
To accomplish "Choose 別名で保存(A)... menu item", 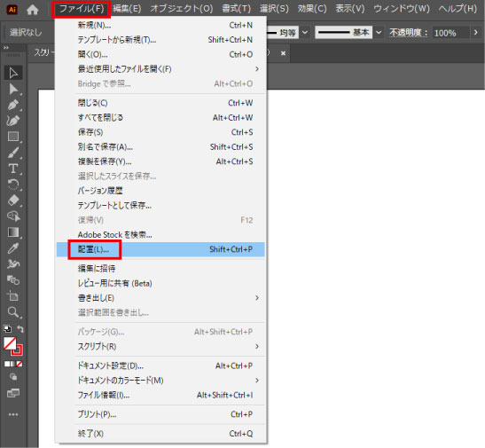I will (x=160, y=147).
